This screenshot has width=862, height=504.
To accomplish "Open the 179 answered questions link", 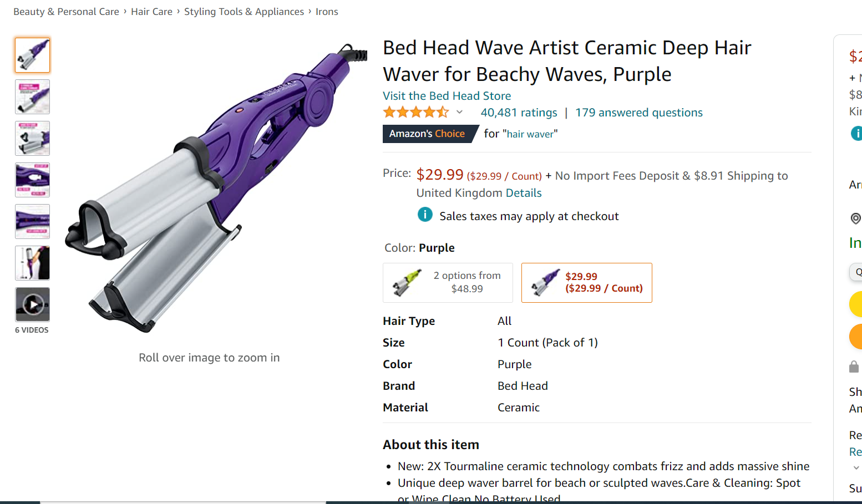I will 638,113.
